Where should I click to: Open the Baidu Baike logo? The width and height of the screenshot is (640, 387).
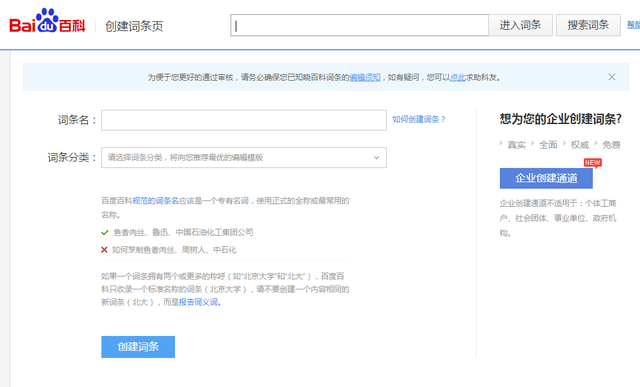click(47, 21)
